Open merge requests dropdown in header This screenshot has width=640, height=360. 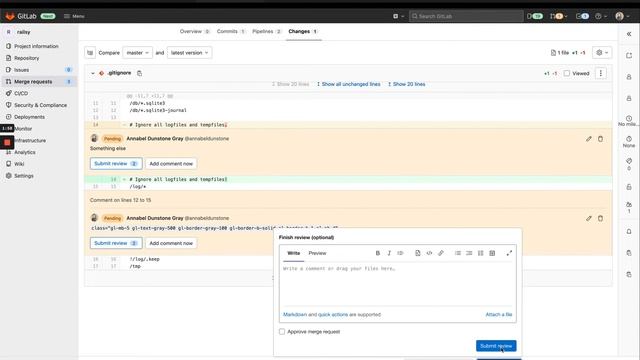(x=558, y=16)
